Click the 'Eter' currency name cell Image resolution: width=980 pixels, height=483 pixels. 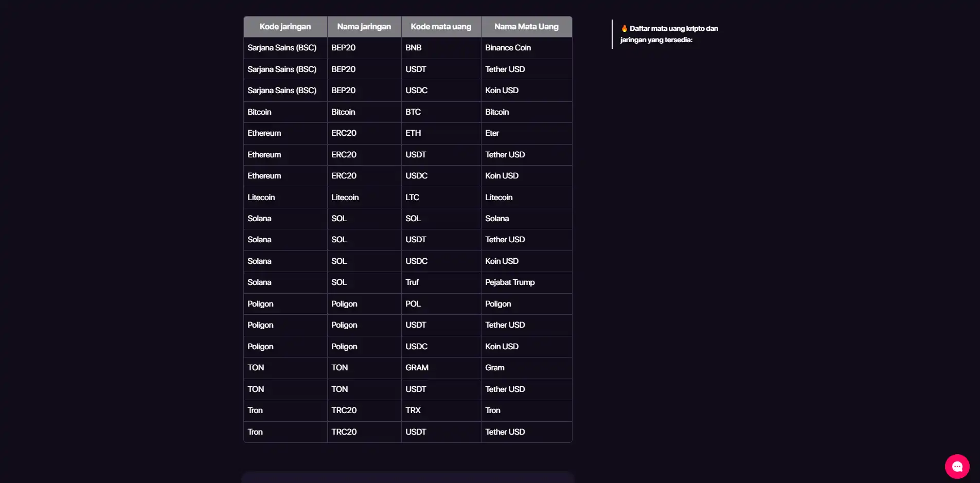coord(526,133)
